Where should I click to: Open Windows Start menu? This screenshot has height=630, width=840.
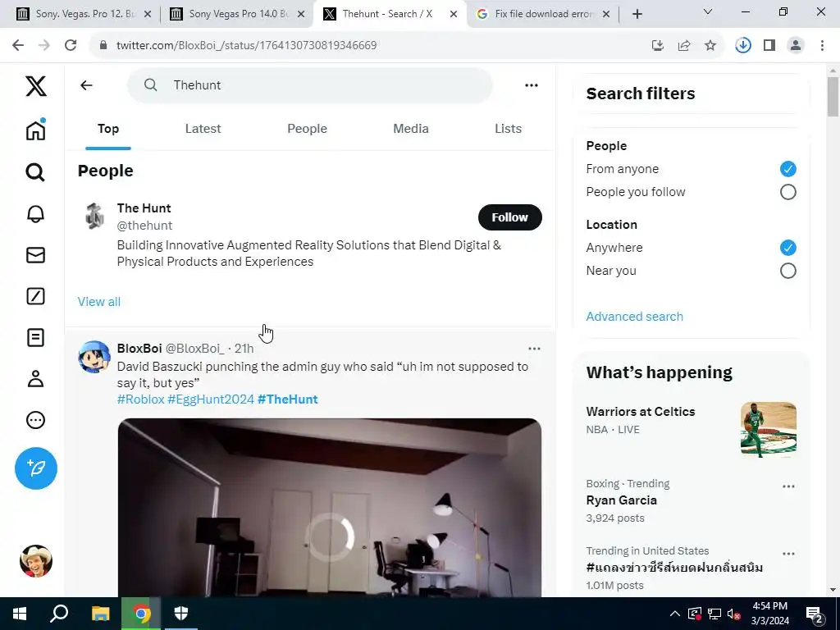coord(20,614)
